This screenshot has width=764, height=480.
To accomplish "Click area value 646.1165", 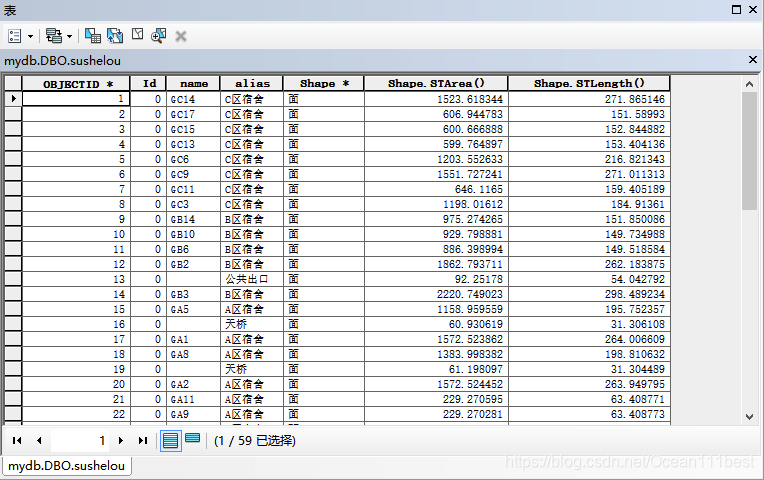I will (x=436, y=190).
